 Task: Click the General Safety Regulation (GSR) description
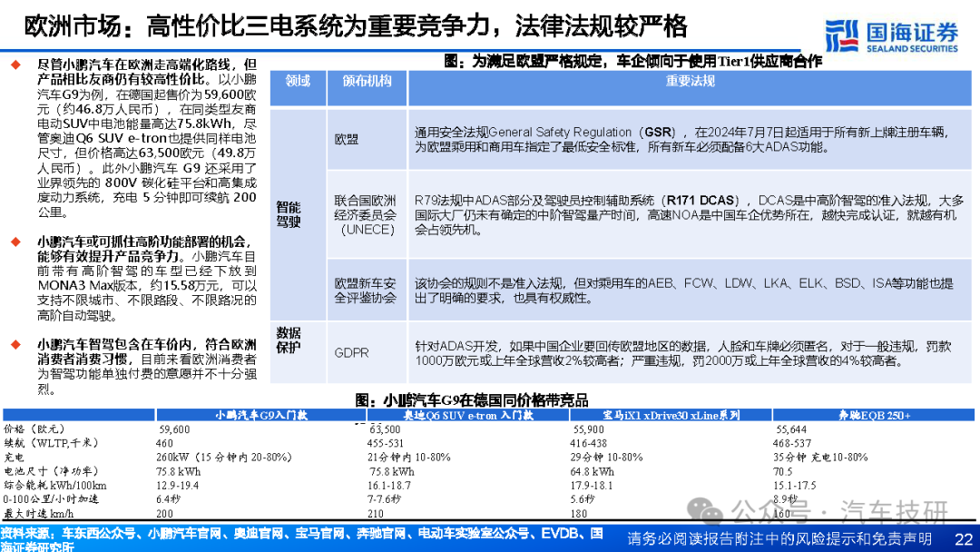tap(681, 140)
